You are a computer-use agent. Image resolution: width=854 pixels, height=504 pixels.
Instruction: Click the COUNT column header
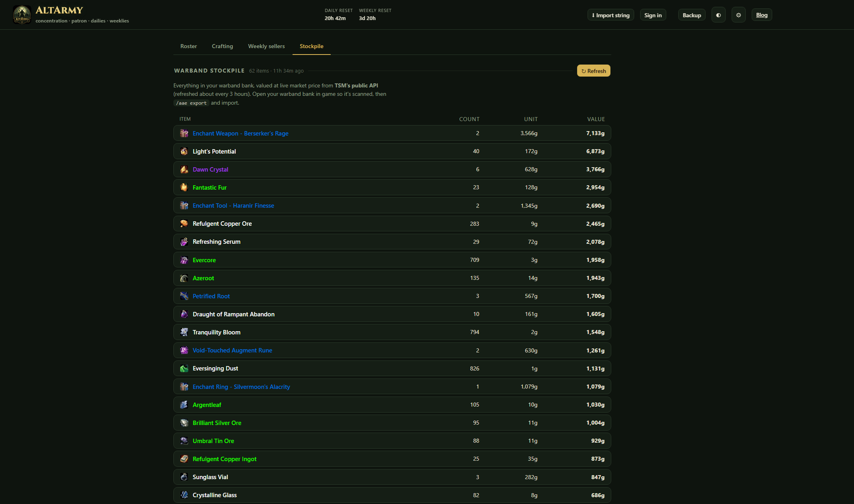(469, 119)
